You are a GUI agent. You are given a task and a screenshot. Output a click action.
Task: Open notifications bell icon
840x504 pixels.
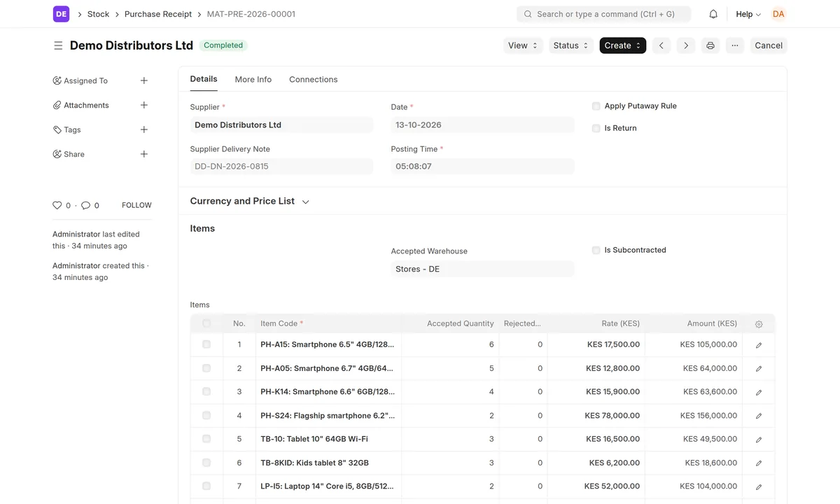pos(713,14)
